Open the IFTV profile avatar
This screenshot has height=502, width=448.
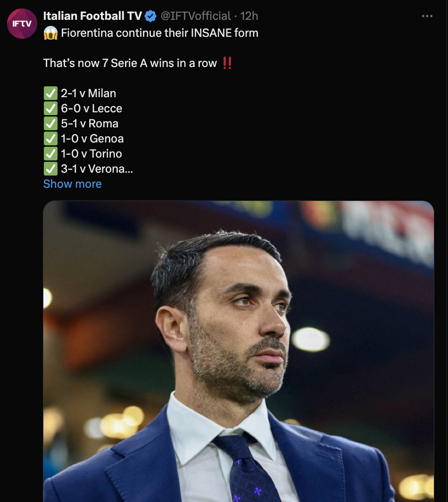coord(22,24)
